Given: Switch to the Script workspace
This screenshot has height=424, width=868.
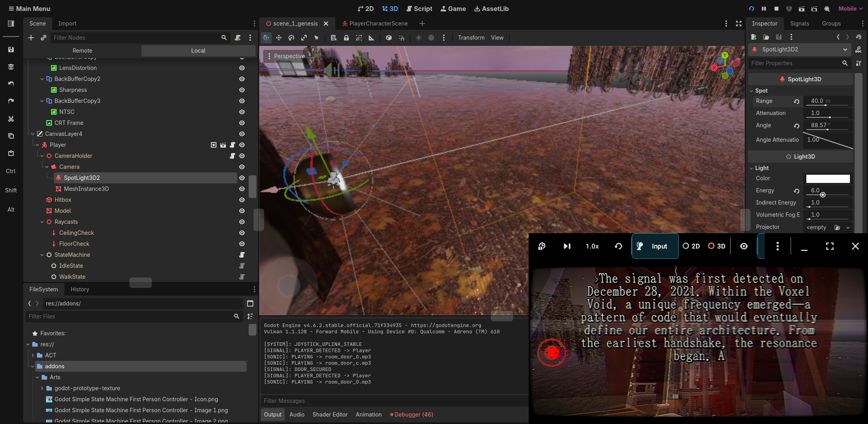Looking at the screenshot, I should [x=419, y=9].
